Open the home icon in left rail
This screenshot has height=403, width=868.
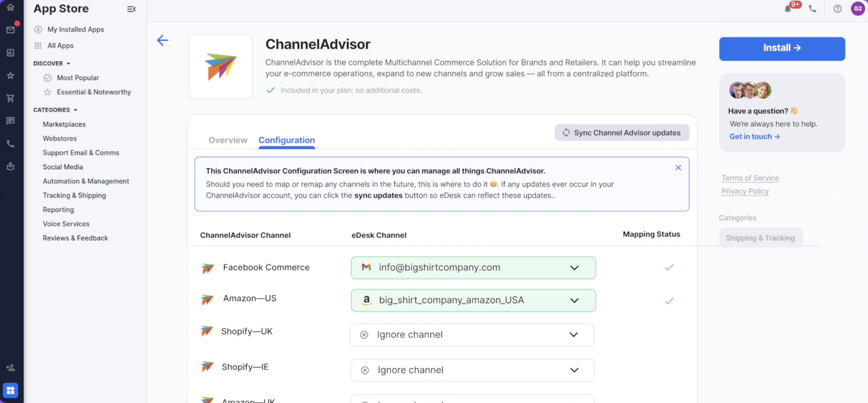click(x=11, y=7)
